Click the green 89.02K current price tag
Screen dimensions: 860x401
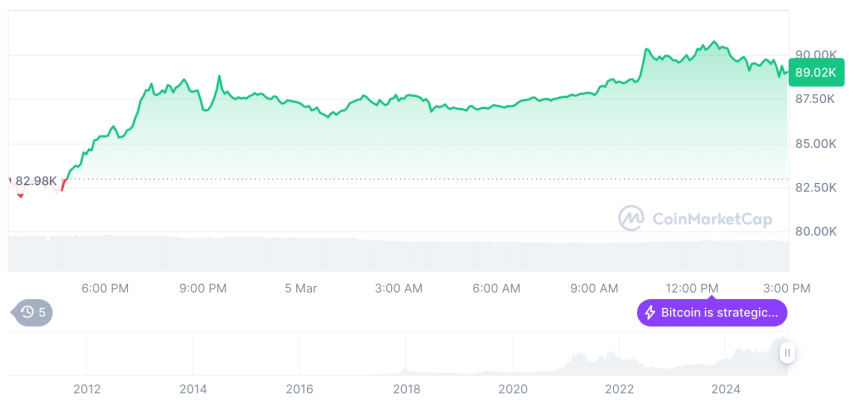[815, 72]
